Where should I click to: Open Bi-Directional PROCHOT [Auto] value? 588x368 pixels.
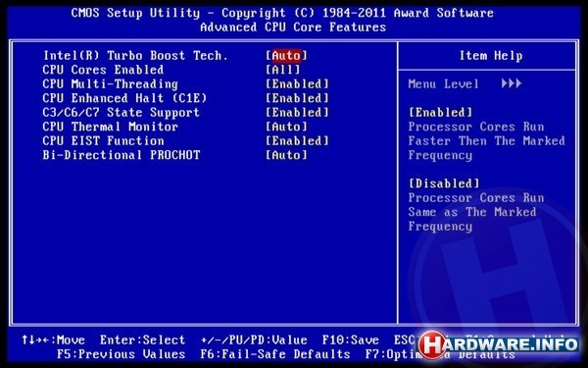(286, 155)
